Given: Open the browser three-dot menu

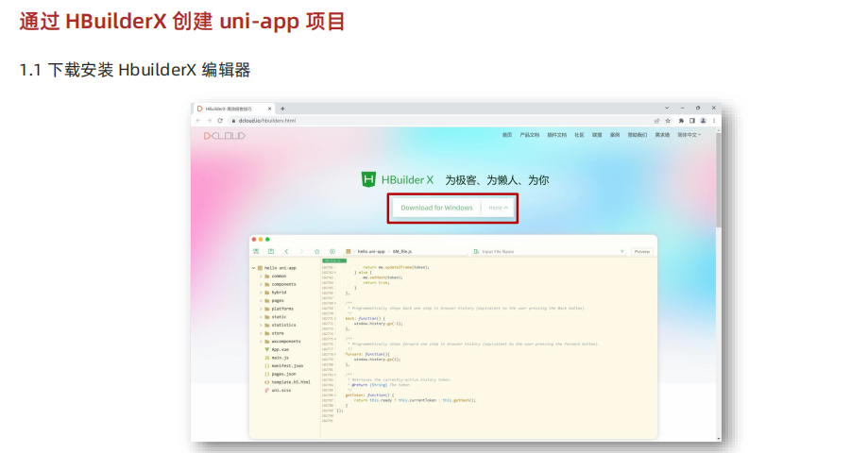Looking at the screenshot, I should [x=714, y=121].
